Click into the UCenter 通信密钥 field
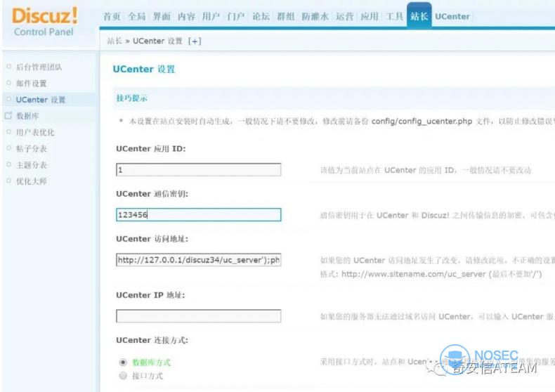 pos(199,215)
